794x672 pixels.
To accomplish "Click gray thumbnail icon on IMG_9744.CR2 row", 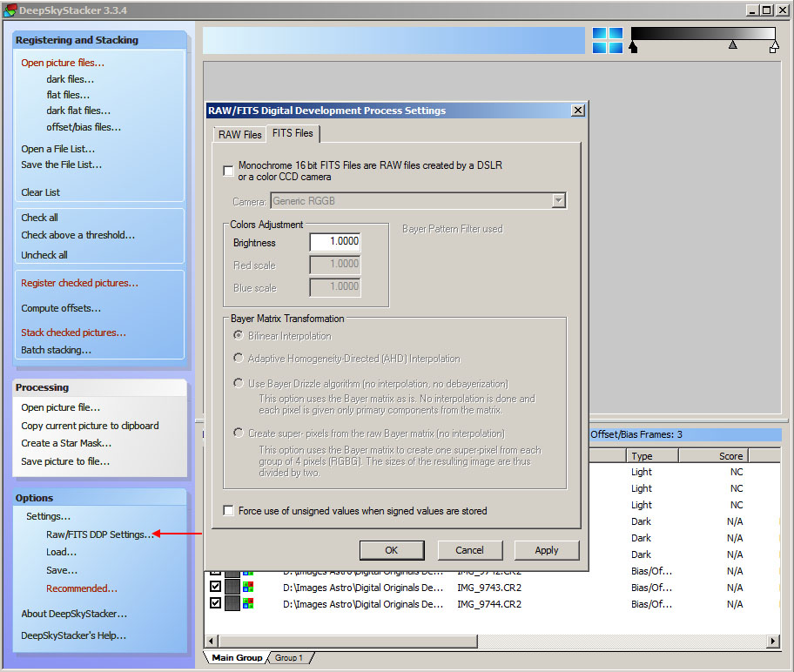I will 232,603.
